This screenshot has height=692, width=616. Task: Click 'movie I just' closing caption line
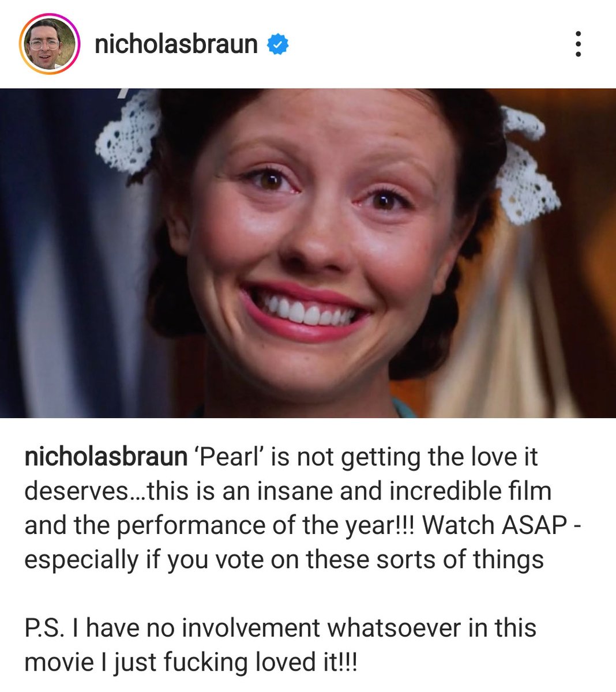pos(191,663)
